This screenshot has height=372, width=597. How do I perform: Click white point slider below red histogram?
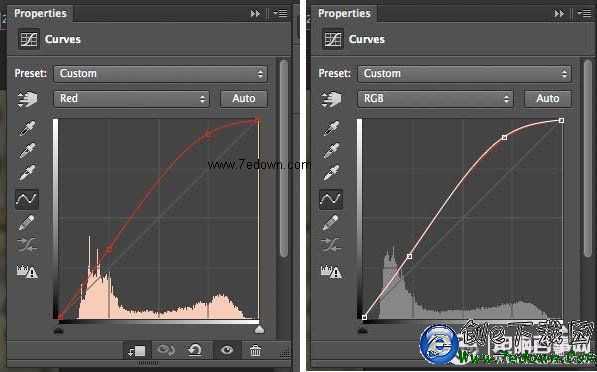click(259, 329)
